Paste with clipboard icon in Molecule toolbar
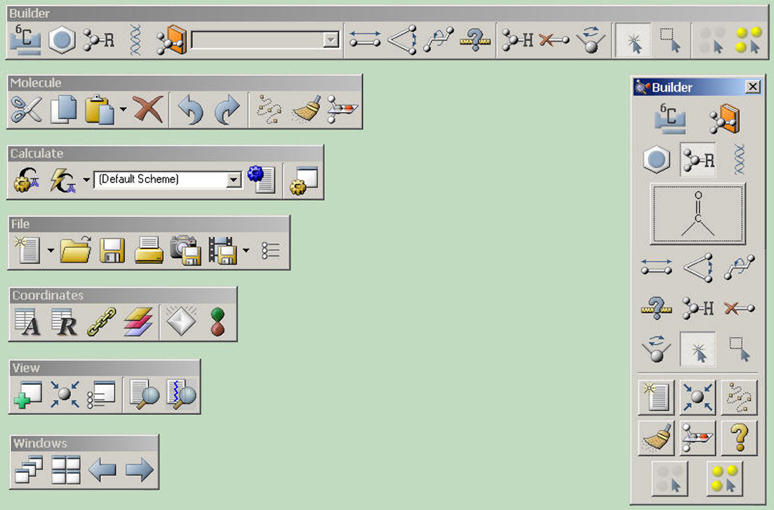 click(99, 109)
